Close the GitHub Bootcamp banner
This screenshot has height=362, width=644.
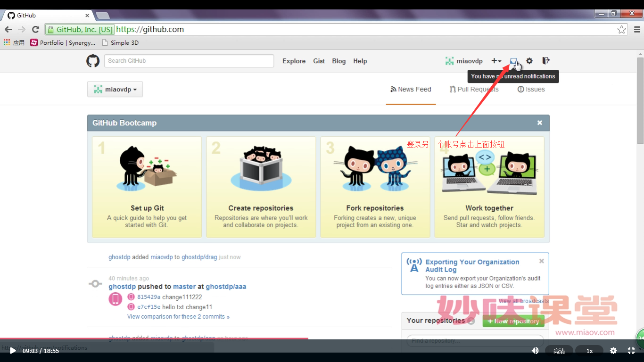(540, 123)
